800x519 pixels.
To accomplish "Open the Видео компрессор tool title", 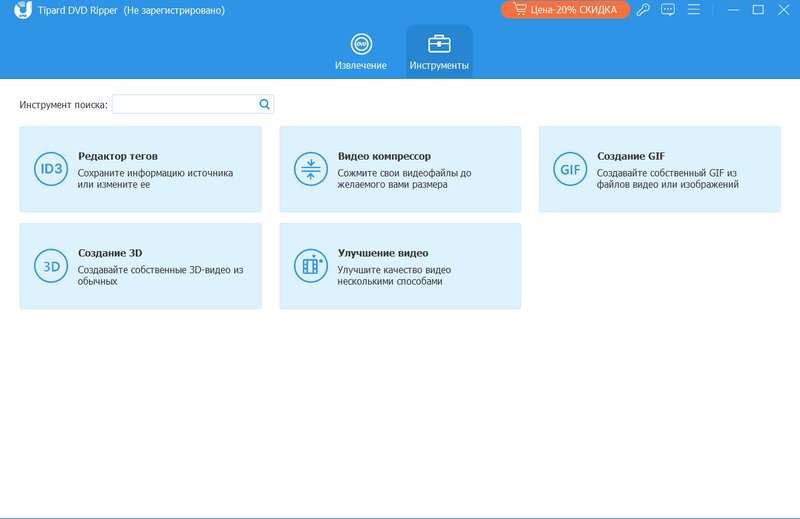I will [384, 156].
